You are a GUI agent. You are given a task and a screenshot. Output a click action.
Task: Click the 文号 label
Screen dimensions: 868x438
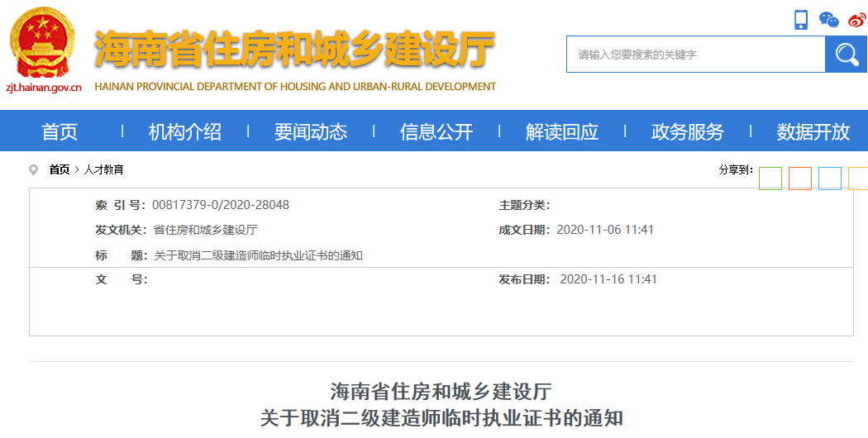click(x=122, y=279)
